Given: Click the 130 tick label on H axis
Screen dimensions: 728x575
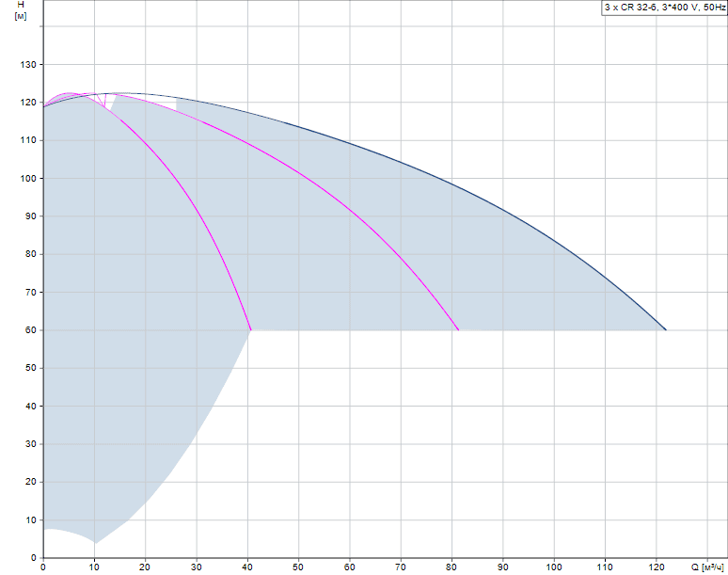Looking at the screenshot, I should (x=28, y=65).
